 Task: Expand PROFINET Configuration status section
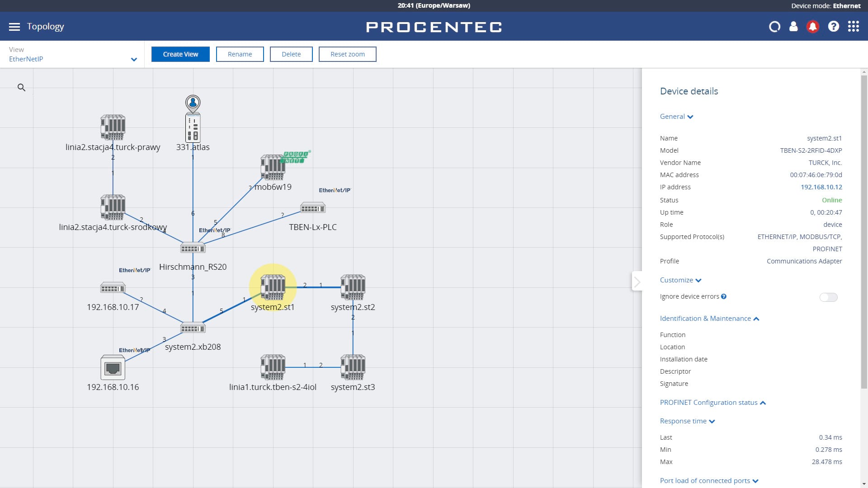[x=712, y=403]
